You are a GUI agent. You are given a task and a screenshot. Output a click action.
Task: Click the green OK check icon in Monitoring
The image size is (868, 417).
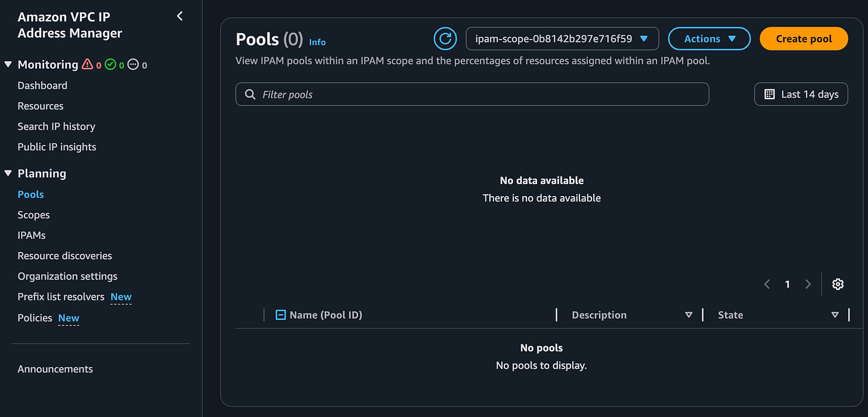point(110,64)
